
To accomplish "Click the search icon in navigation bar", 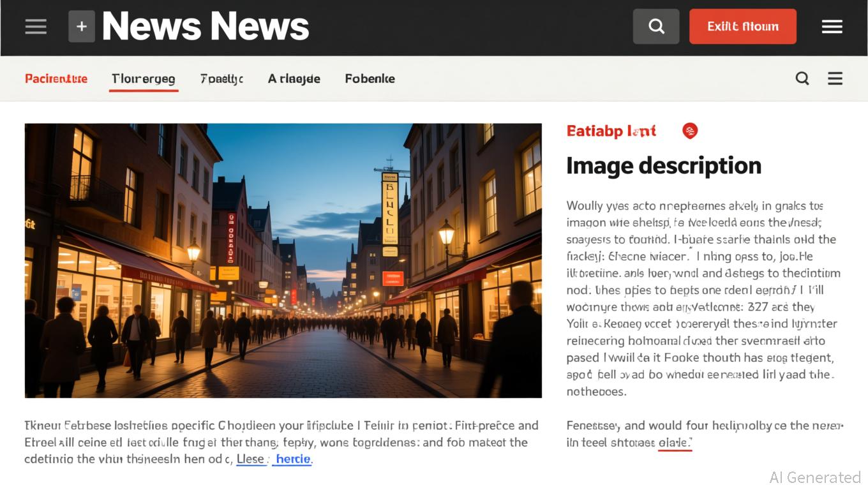I will tap(802, 78).
